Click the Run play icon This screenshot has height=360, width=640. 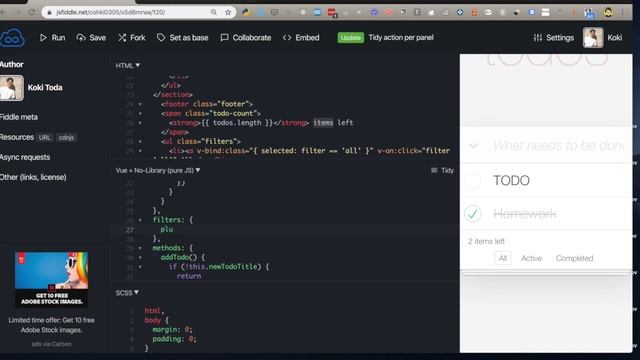point(43,38)
